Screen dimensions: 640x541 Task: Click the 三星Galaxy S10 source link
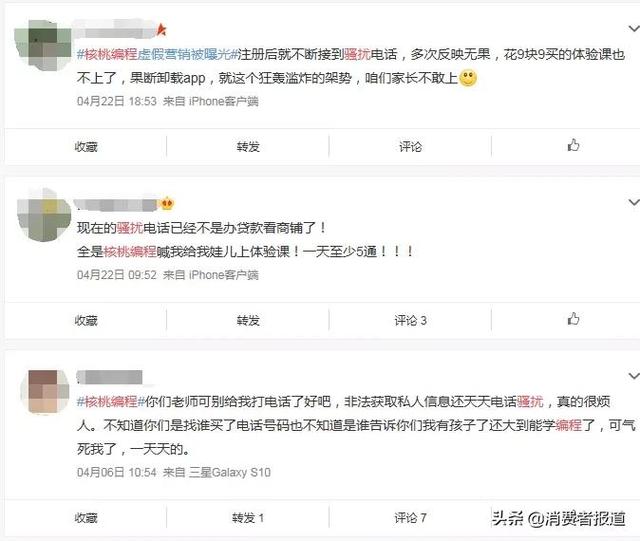coord(229,472)
